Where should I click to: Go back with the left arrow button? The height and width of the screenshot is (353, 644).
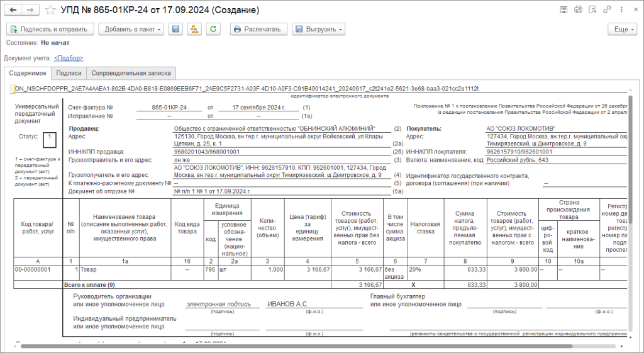point(13,10)
